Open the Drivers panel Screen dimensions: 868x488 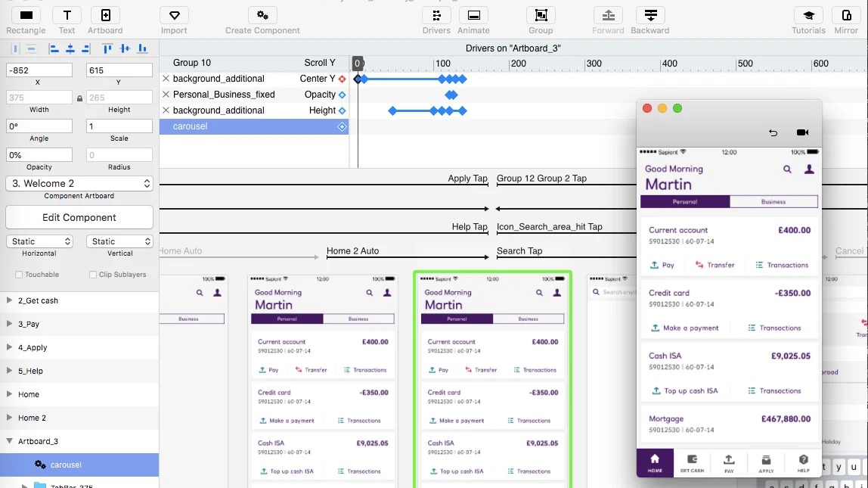coord(436,15)
